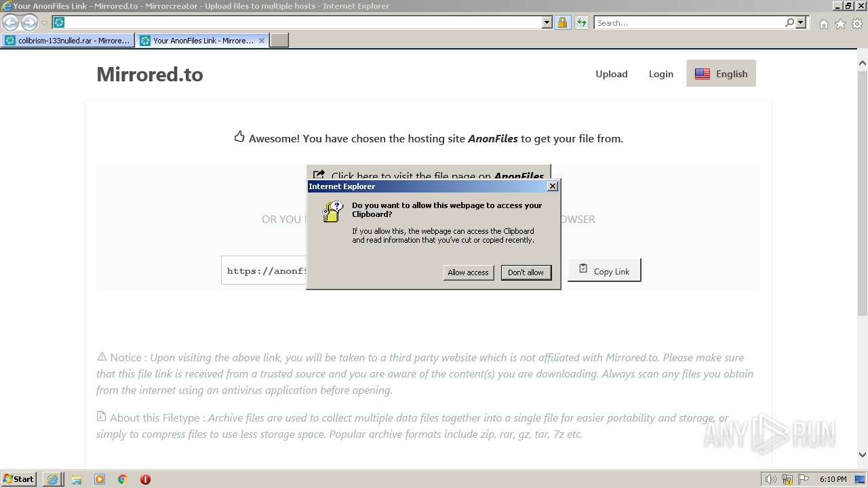The width and height of the screenshot is (868, 488).
Task: Click the Refresh page icon
Action: point(582,22)
